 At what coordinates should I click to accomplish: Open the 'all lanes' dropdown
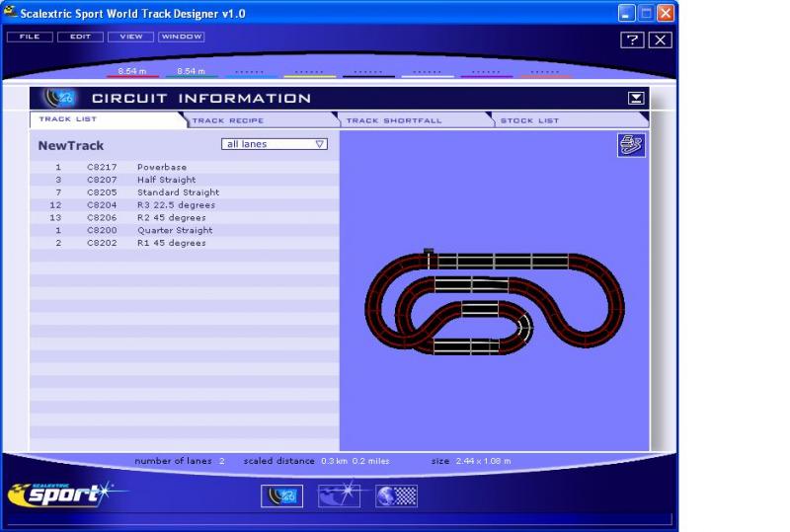tap(275, 144)
